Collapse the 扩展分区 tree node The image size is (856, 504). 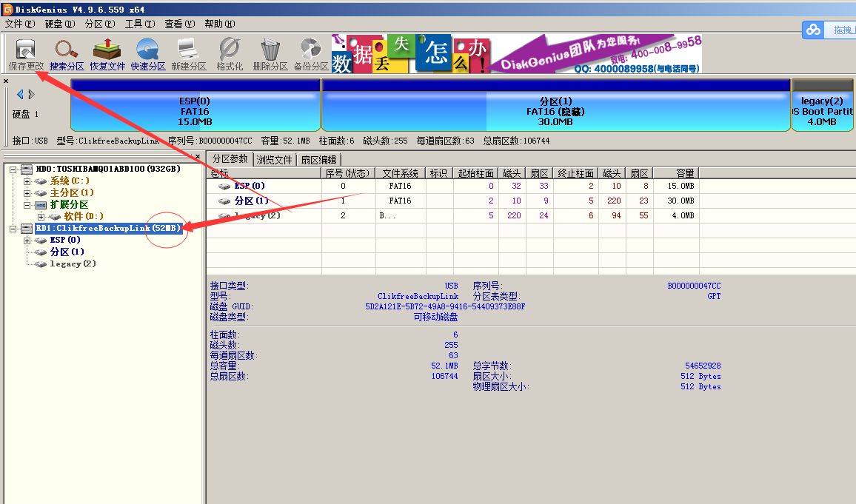[x=27, y=205]
